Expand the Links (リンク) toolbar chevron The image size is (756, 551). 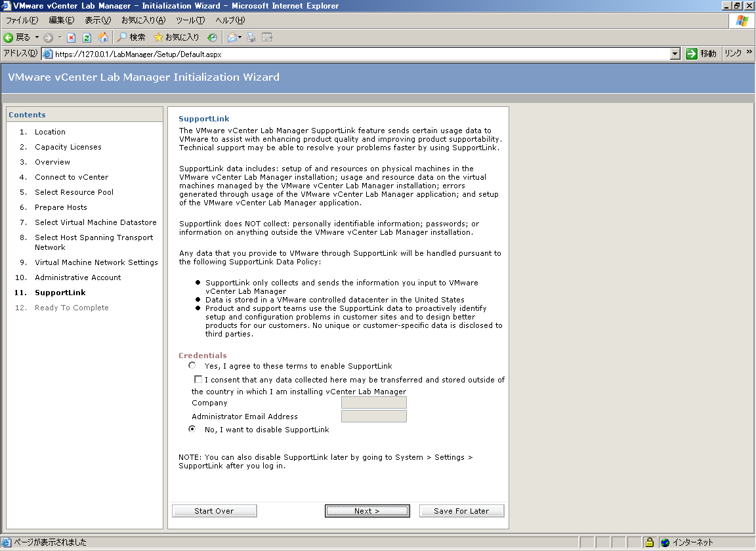click(x=749, y=52)
